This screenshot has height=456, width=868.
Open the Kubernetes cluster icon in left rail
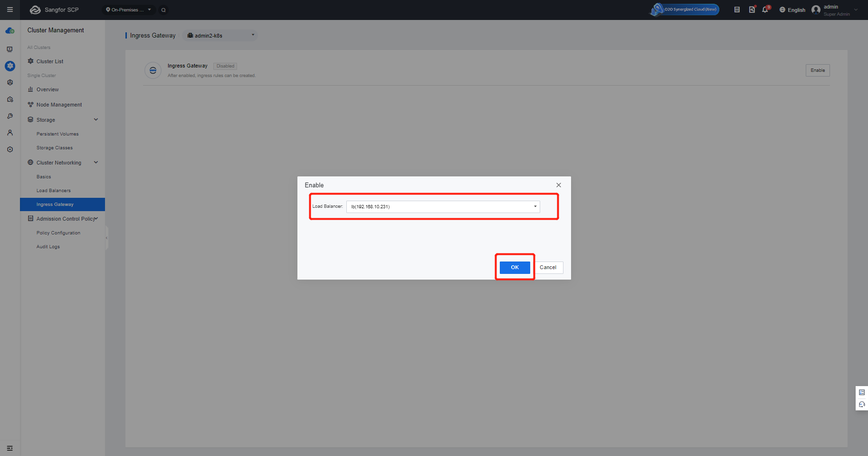tap(10, 66)
